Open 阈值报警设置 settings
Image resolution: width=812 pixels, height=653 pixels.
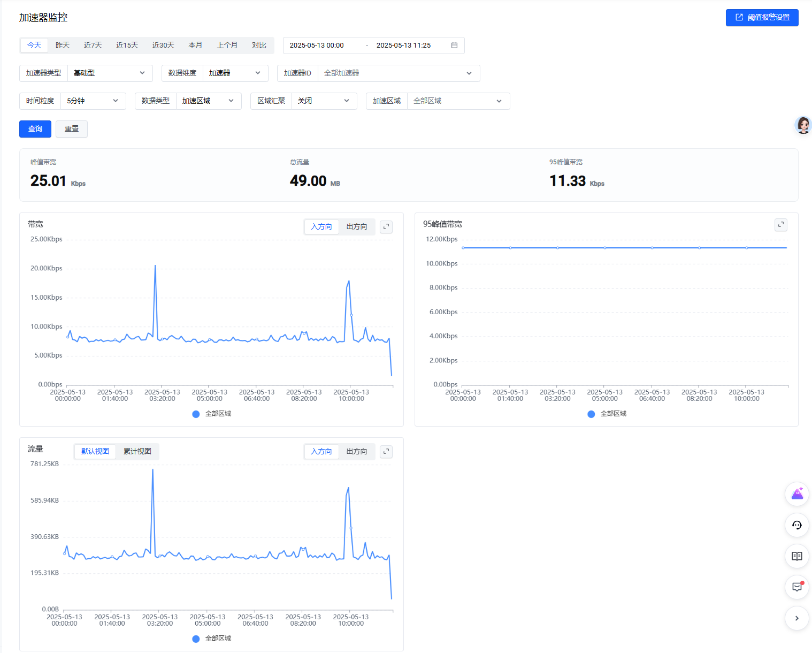(x=762, y=18)
